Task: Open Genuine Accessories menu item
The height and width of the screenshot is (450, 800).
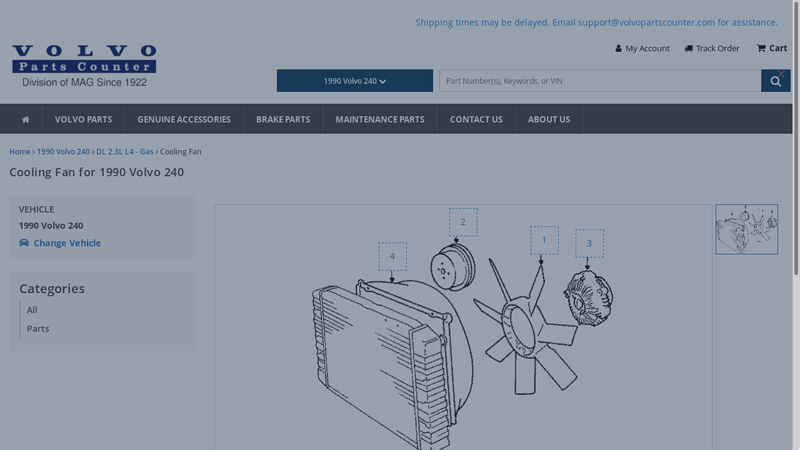Action: click(183, 119)
